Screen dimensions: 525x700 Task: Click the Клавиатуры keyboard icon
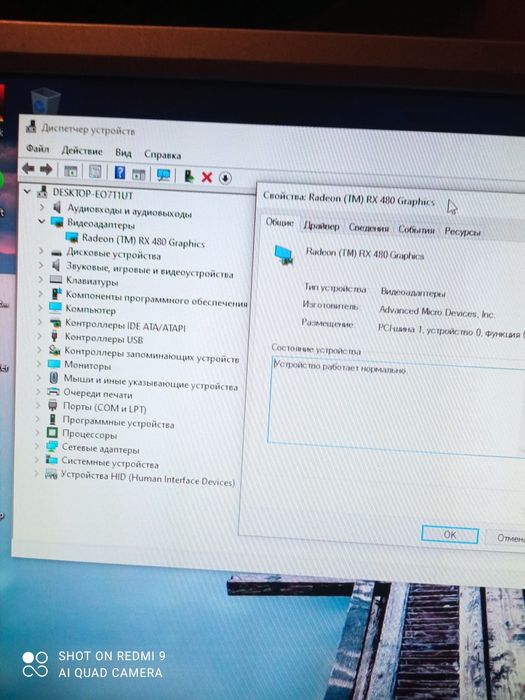[56, 279]
